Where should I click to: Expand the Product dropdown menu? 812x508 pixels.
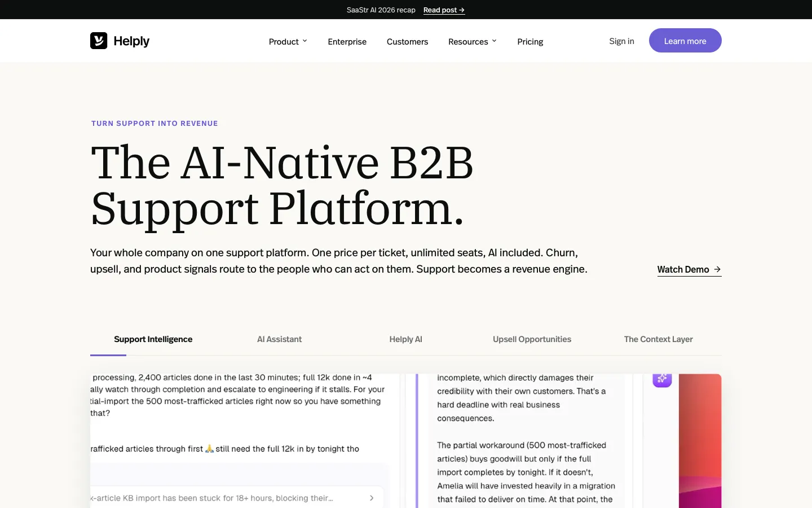click(288, 41)
